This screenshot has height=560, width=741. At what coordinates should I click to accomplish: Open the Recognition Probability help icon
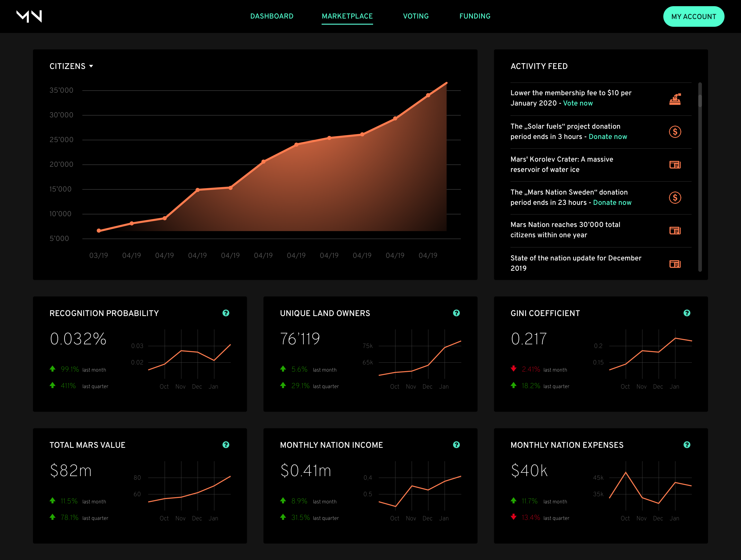[x=226, y=313]
